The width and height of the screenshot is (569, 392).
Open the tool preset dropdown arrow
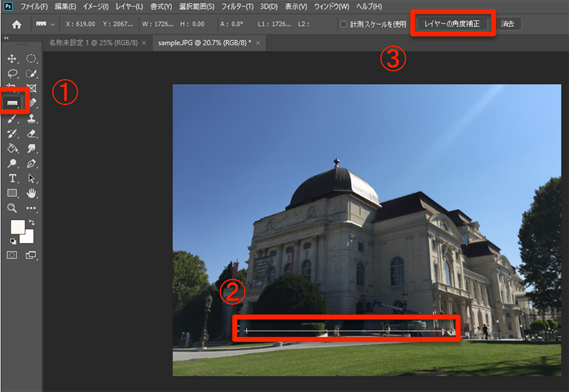tap(52, 25)
